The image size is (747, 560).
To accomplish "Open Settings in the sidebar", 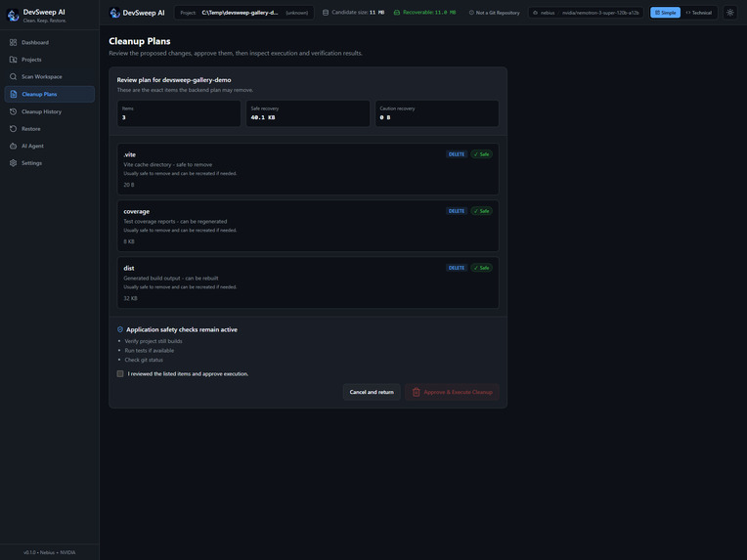I will [x=50, y=163].
